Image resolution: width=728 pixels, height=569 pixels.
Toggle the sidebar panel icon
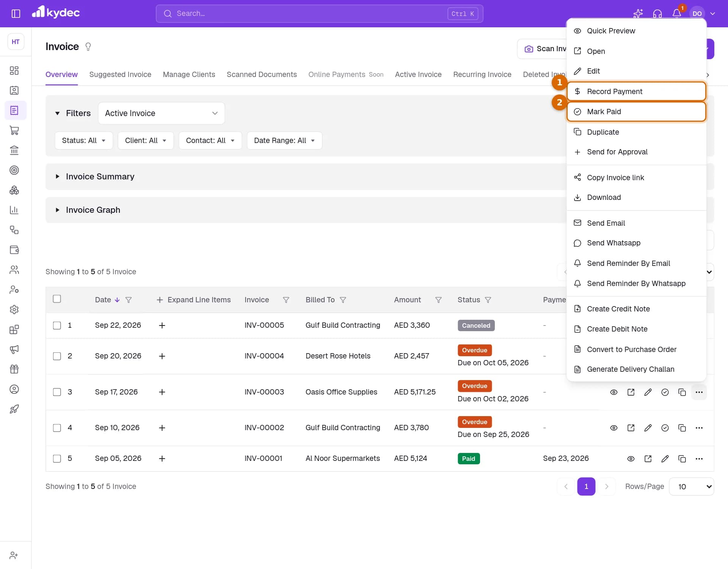pyautogui.click(x=16, y=14)
